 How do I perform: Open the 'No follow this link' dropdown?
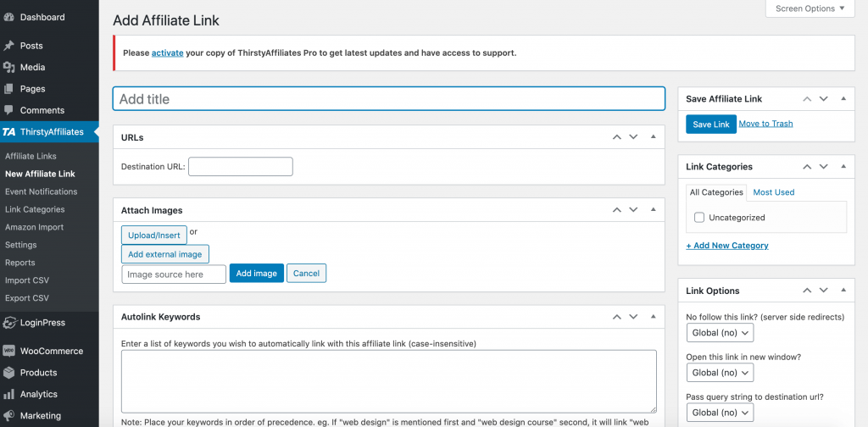(x=719, y=333)
